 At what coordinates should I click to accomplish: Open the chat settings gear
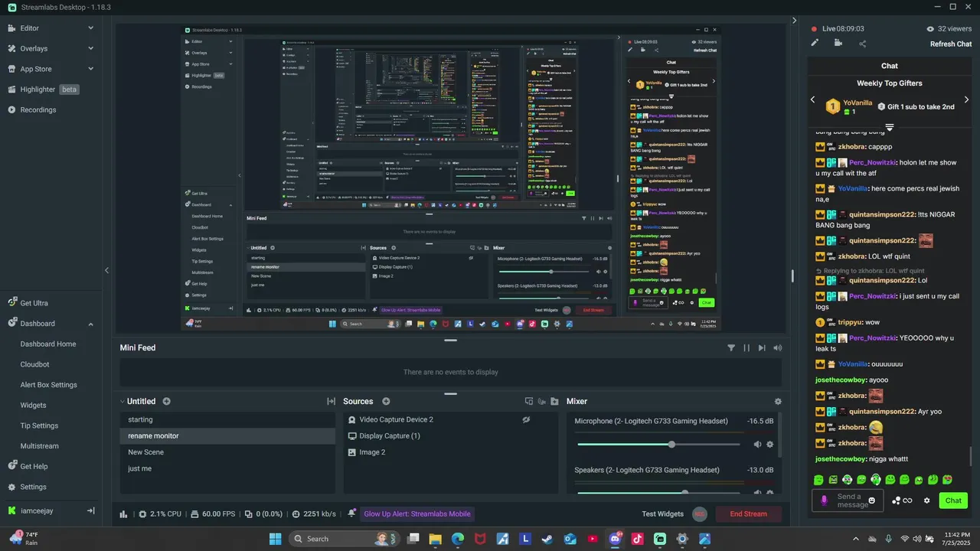click(x=926, y=500)
